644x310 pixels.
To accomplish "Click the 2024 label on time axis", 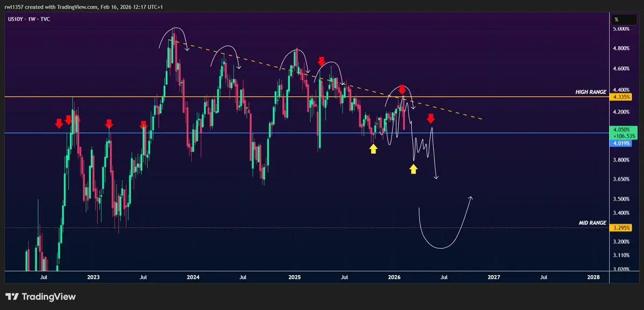I will tap(193, 277).
